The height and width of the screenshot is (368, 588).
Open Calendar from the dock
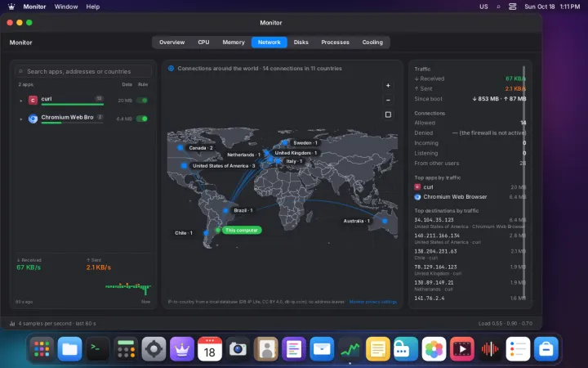(210, 349)
